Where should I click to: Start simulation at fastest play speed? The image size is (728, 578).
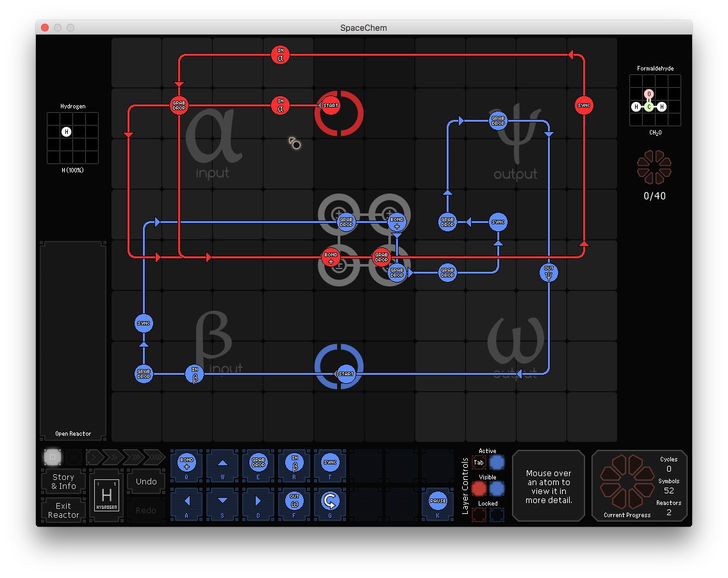pyautogui.click(x=154, y=457)
